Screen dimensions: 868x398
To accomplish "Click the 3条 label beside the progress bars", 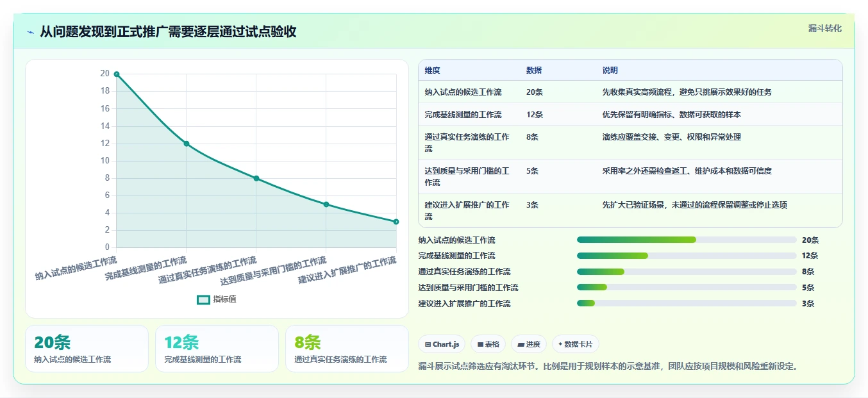I will [x=808, y=304].
